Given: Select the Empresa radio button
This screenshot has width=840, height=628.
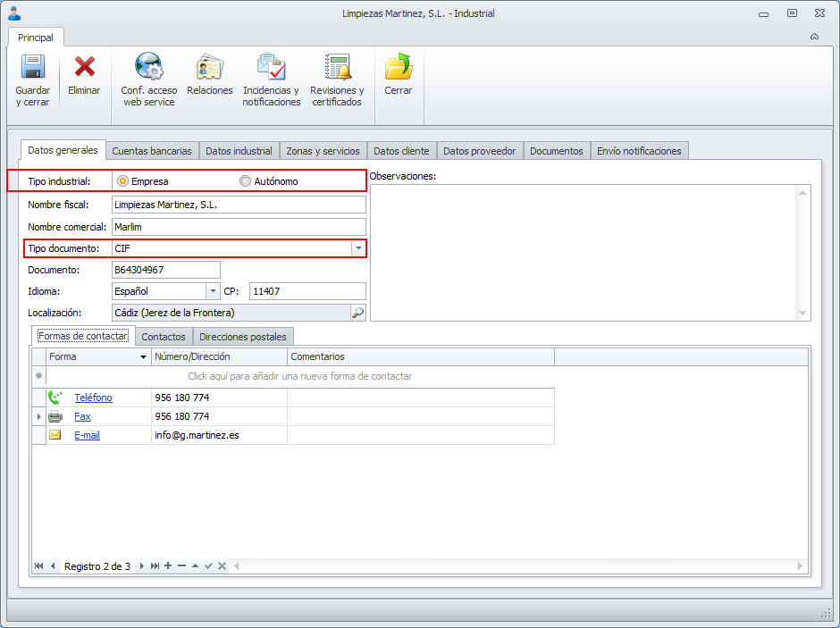Looking at the screenshot, I should tap(122, 181).
